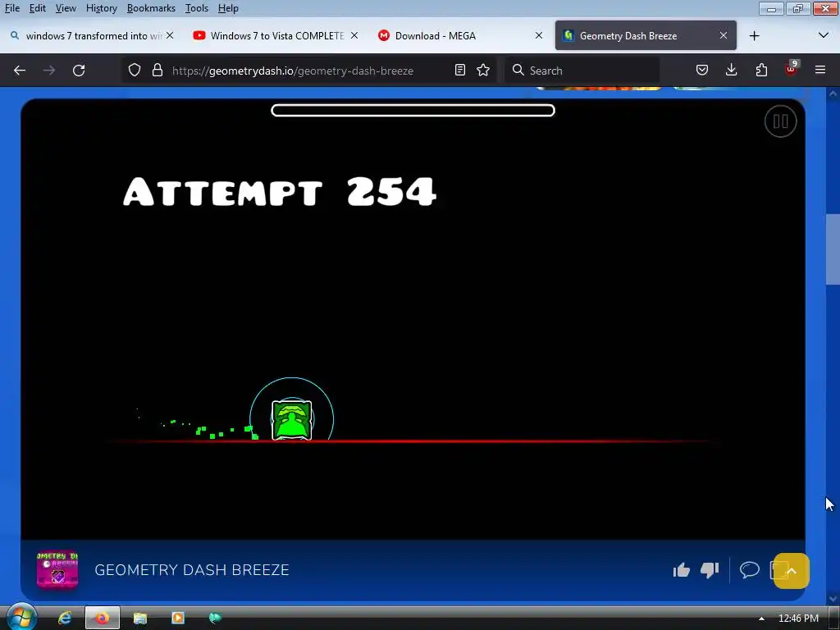
Task: Click the yellow scroll-to-top button
Action: (792, 571)
